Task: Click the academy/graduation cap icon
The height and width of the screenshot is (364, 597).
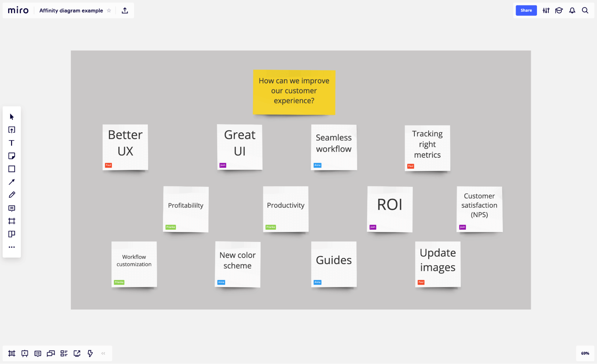Action: point(558,10)
